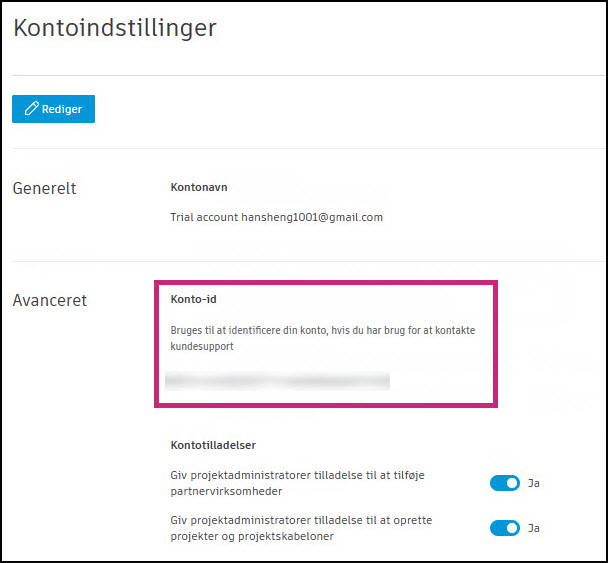Click the hansheng1001@gmail.com email text
Screen dimensions: 608x563
[312, 217]
